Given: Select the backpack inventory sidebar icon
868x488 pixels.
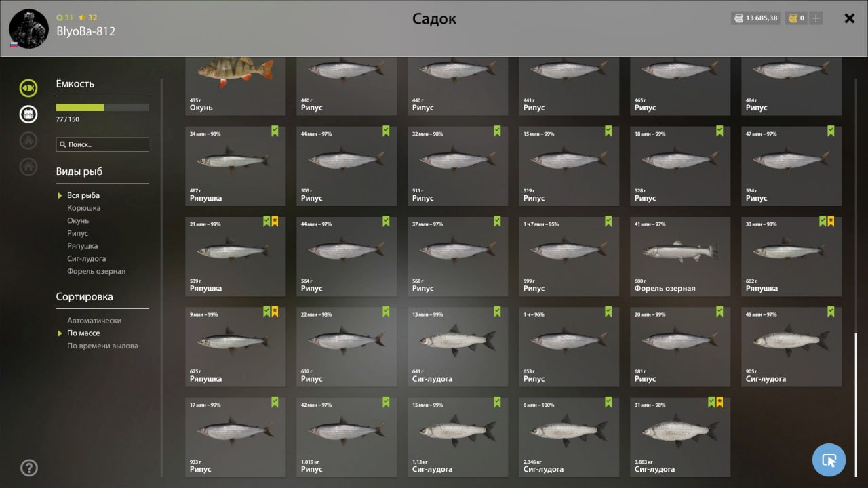Looking at the screenshot, I should tap(28, 114).
